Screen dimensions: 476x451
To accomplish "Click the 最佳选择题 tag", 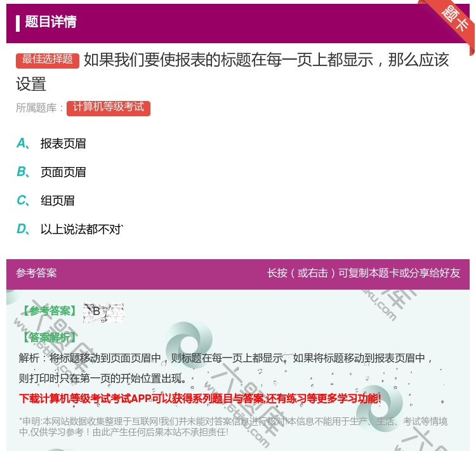I will point(48,60).
